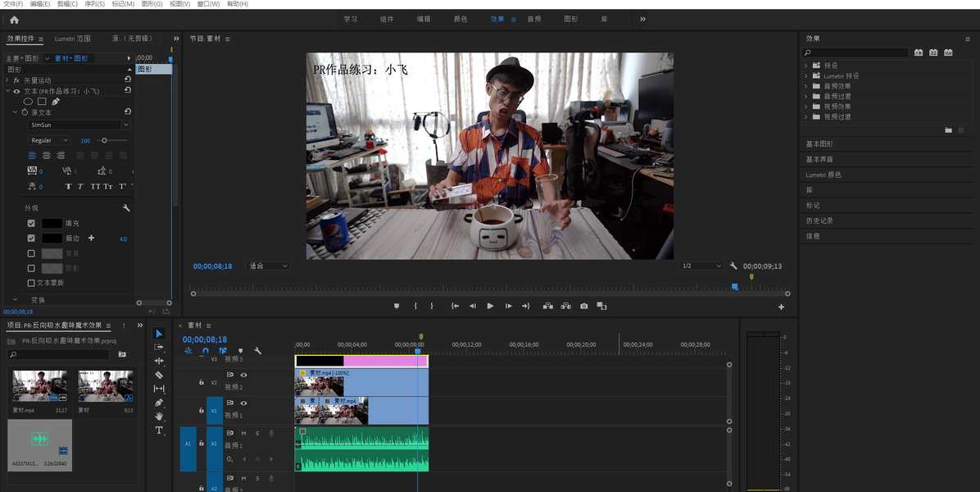Step forward one frame
Viewport: 980px width, 492px height.
(509, 307)
